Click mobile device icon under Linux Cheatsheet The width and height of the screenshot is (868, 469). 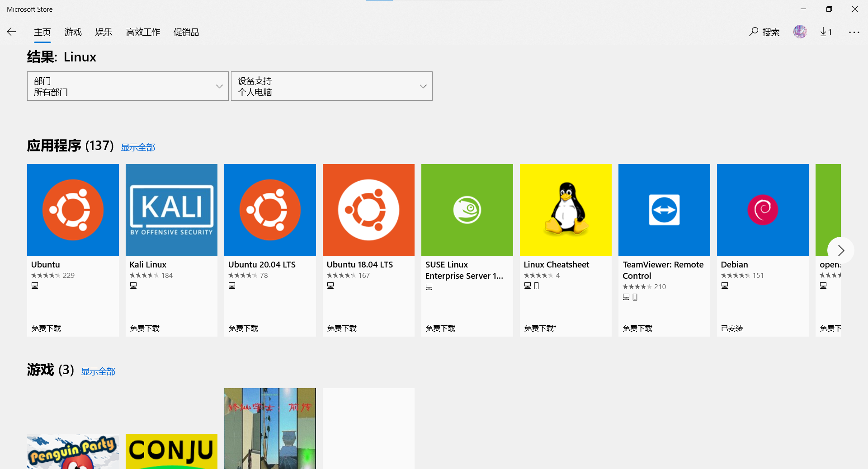(536, 286)
